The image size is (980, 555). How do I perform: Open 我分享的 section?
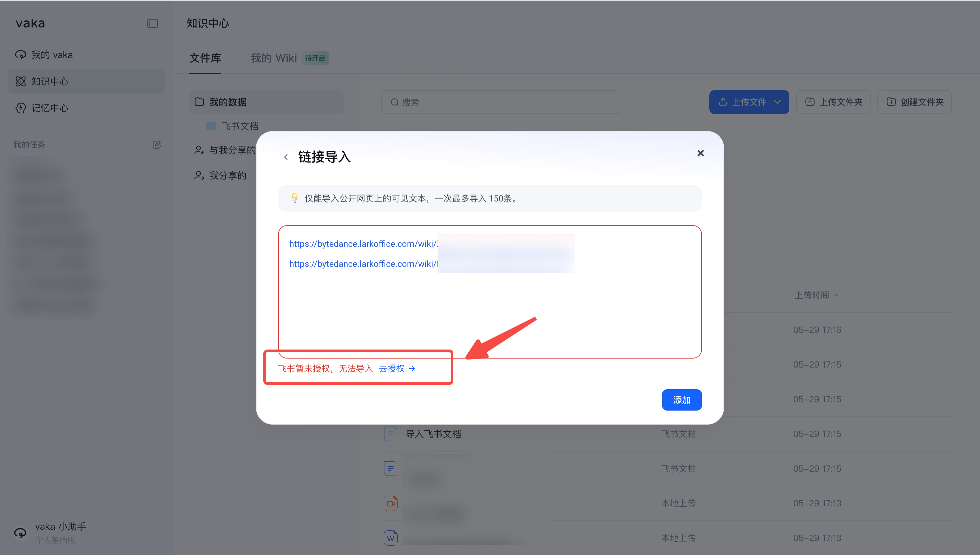pyautogui.click(x=220, y=175)
